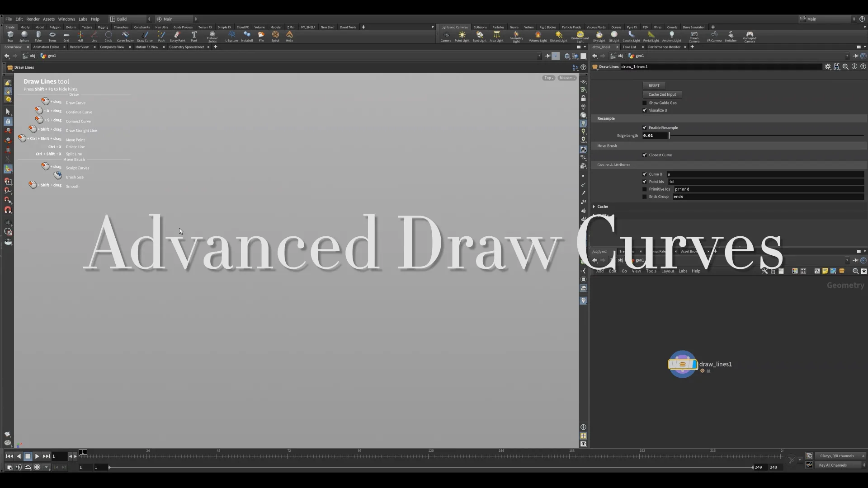Open the Labs menu
This screenshot has height=488, width=868.
pos(83,19)
